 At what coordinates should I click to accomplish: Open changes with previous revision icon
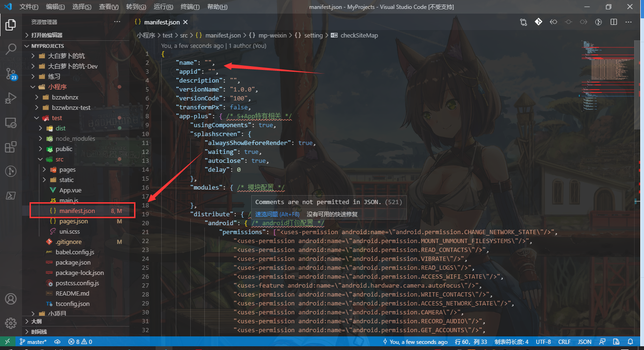click(554, 22)
